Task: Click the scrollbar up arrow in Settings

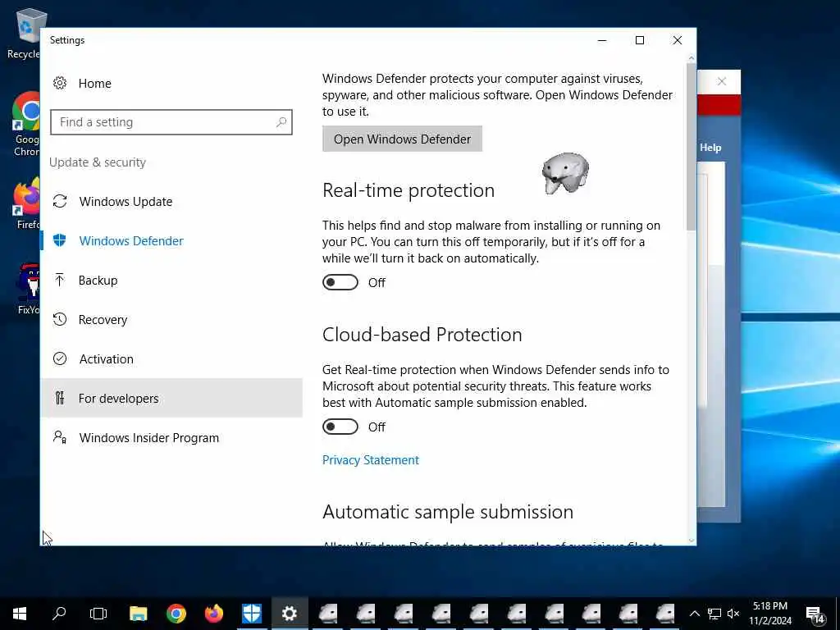Action: point(691,58)
